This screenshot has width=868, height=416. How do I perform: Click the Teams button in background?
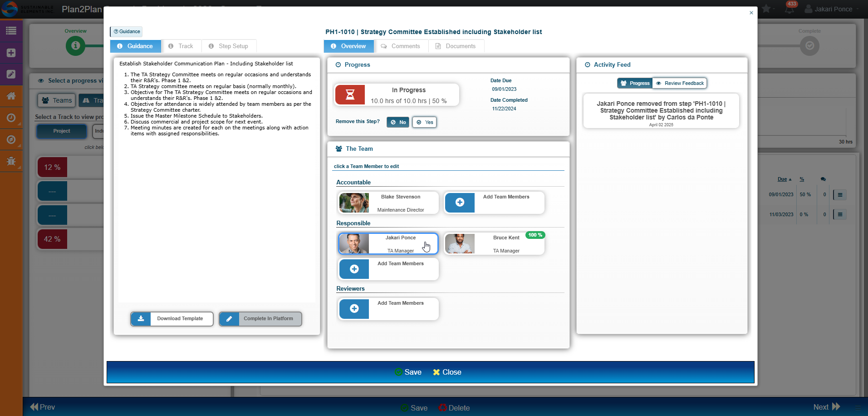(x=57, y=100)
